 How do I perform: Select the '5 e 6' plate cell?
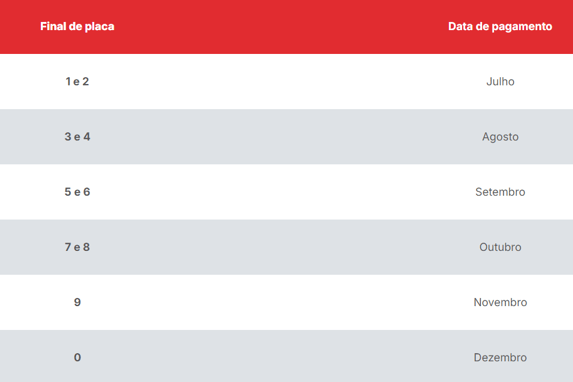[77, 192]
